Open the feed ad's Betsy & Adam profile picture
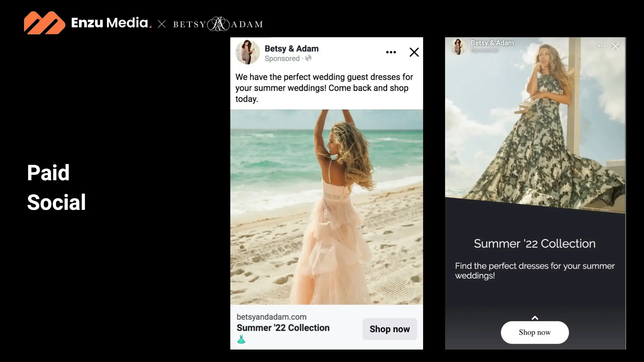Viewport: 644px width, 362px height. pyautogui.click(x=248, y=52)
